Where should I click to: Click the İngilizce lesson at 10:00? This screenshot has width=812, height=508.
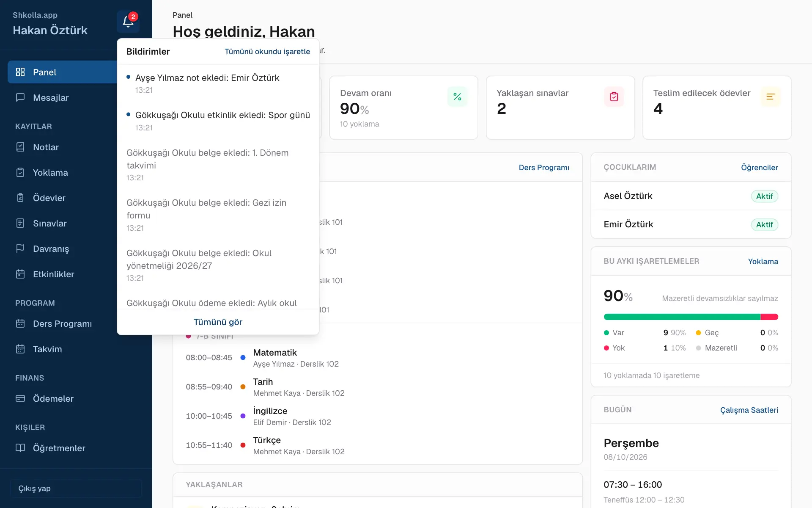(x=377, y=416)
